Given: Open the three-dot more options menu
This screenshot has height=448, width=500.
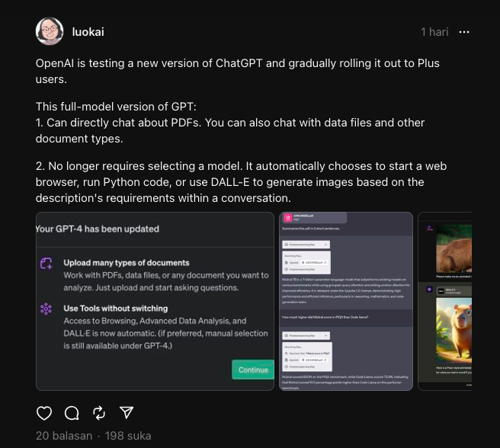Looking at the screenshot, I should [464, 32].
